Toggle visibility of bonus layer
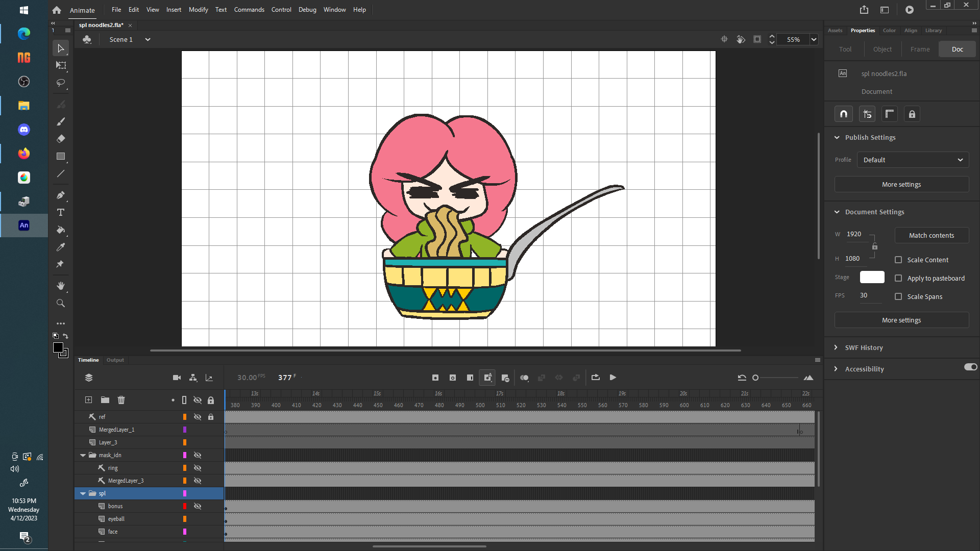The height and width of the screenshot is (551, 980). point(198,506)
